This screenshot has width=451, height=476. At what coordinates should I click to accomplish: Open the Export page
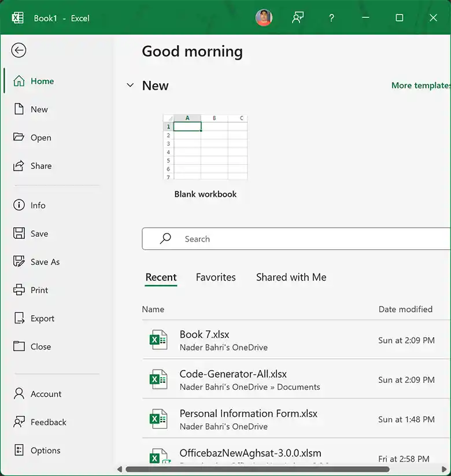(x=34, y=318)
